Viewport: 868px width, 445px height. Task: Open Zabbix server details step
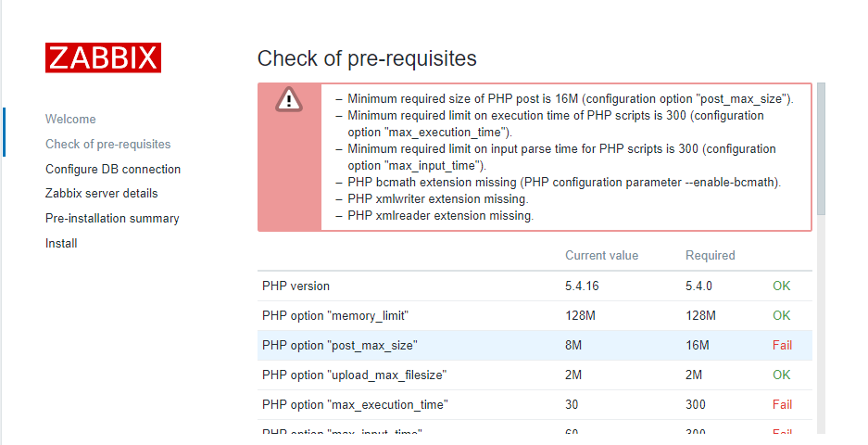click(101, 194)
